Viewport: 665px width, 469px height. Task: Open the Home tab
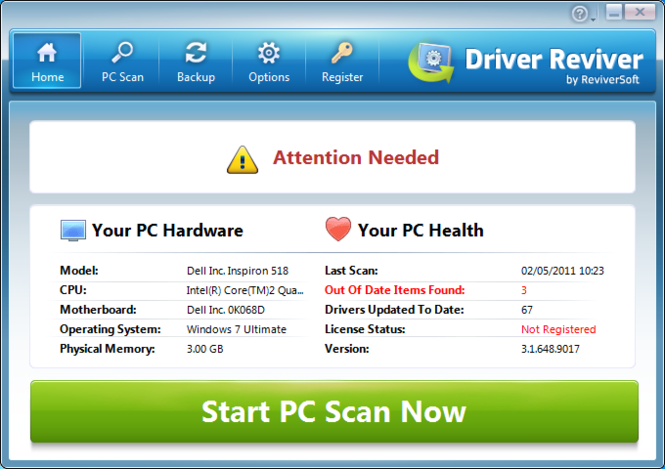coord(47,61)
